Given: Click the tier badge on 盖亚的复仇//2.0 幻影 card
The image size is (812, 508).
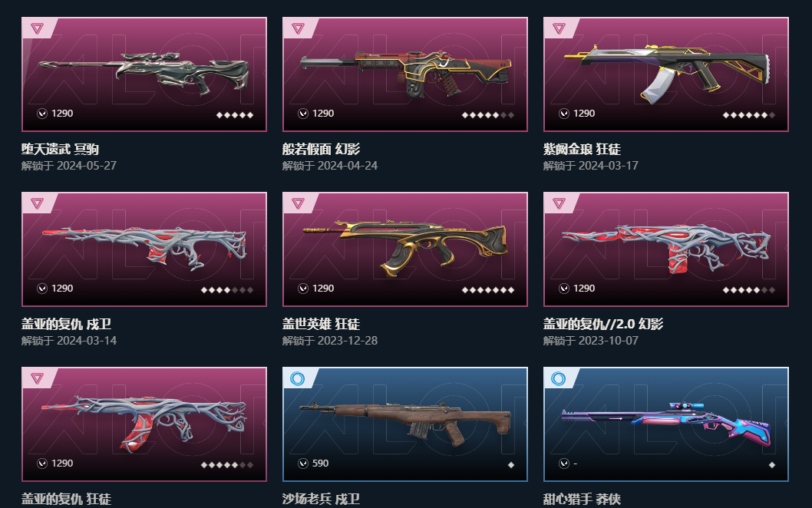Looking at the screenshot, I should pyautogui.click(x=559, y=203).
